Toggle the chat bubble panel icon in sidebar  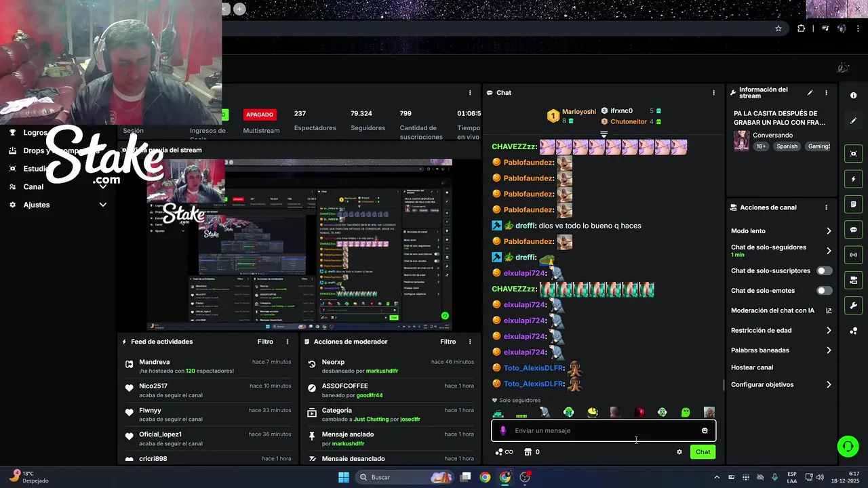click(x=853, y=230)
